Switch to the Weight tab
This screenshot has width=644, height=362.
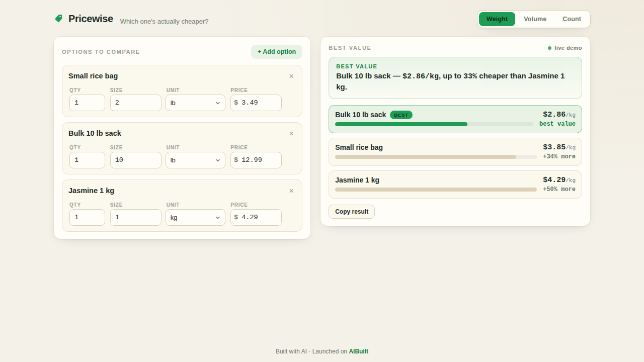tap(497, 19)
